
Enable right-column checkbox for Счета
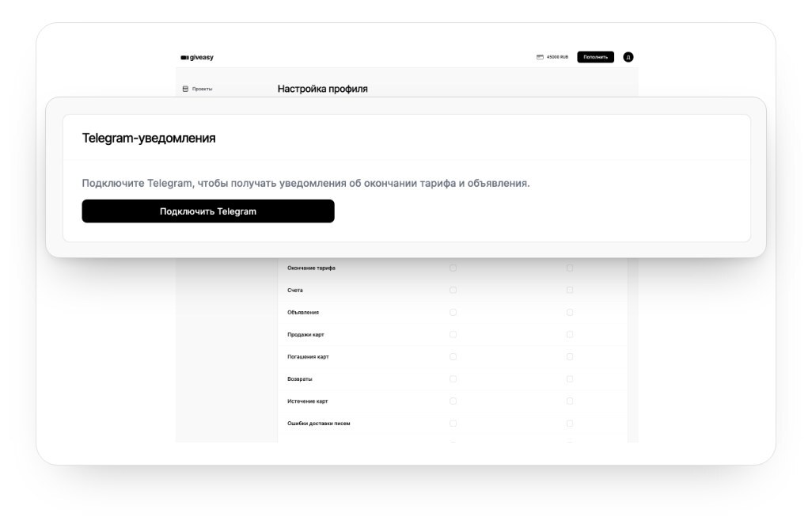570,290
